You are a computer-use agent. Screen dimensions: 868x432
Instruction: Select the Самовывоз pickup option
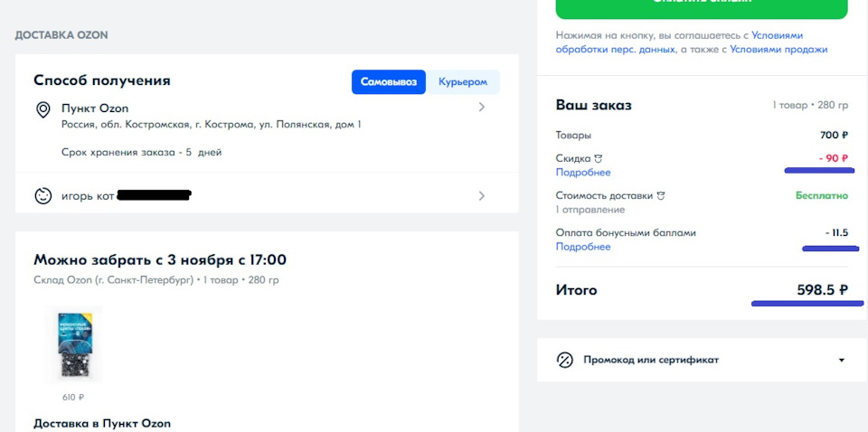(389, 82)
